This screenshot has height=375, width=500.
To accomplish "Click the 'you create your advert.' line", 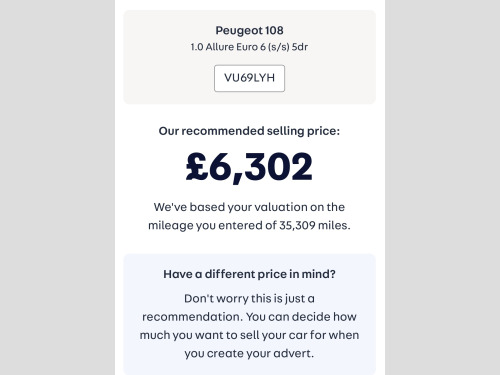I will point(249,353).
